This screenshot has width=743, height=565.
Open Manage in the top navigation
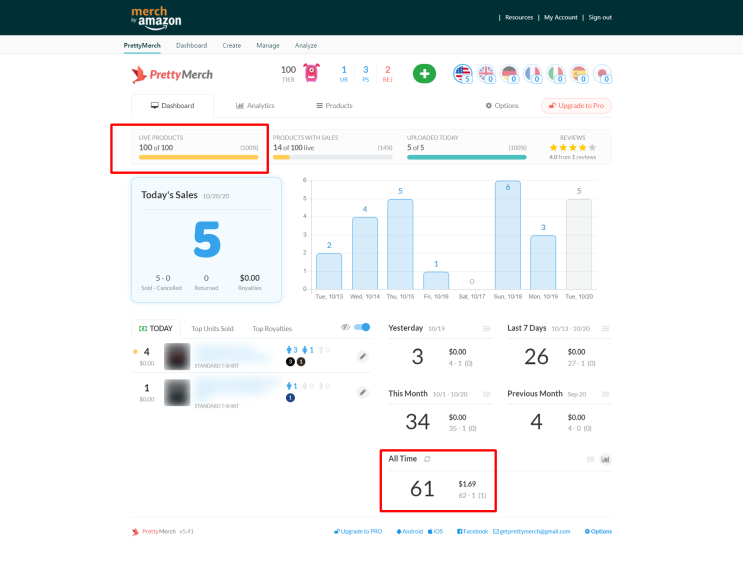coord(268,46)
